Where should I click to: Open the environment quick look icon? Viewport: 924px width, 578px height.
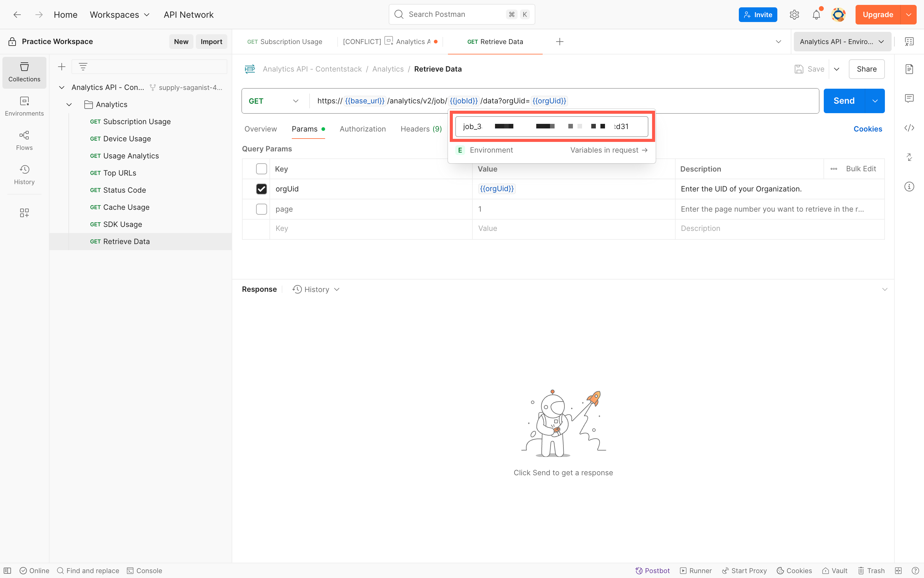[909, 42]
